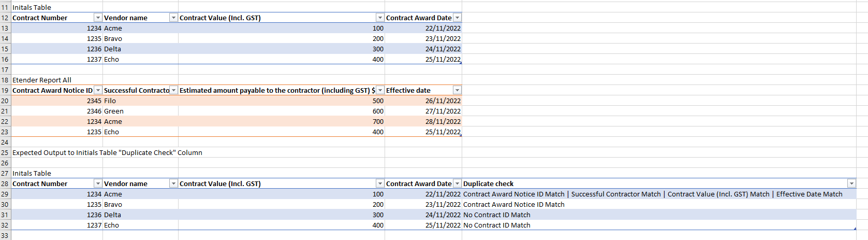Open Estimated amount payable filter dropdown
Screen dimensions: 868x240
(380, 90)
